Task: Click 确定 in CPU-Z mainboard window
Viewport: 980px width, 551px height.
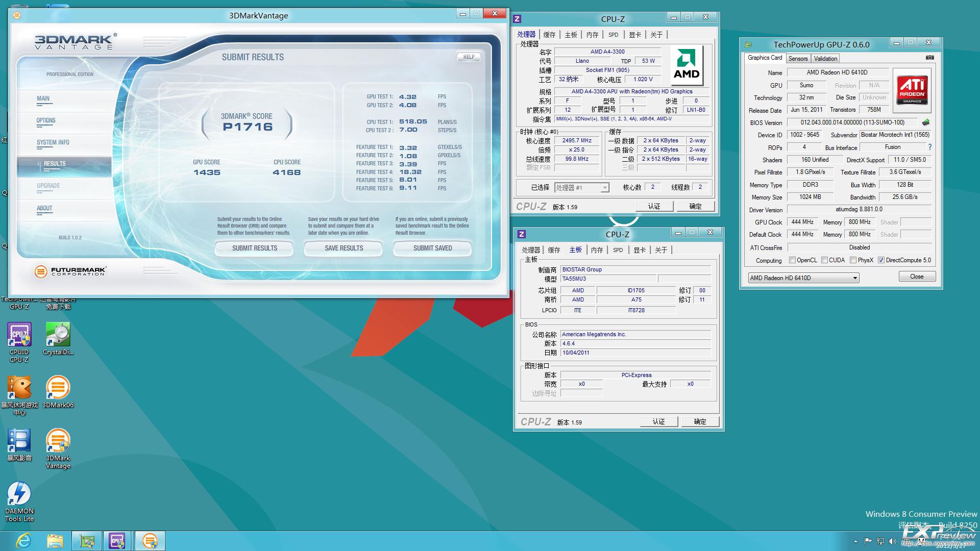Action: (700, 422)
